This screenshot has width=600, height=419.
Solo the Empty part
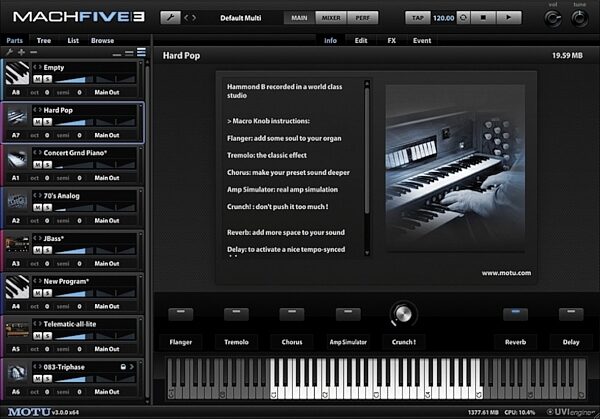click(47, 79)
